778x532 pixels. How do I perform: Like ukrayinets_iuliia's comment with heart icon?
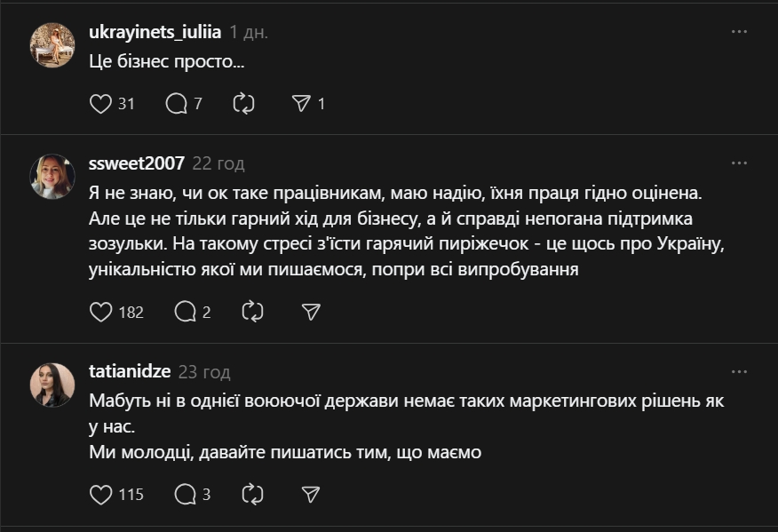click(x=101, y=104)
